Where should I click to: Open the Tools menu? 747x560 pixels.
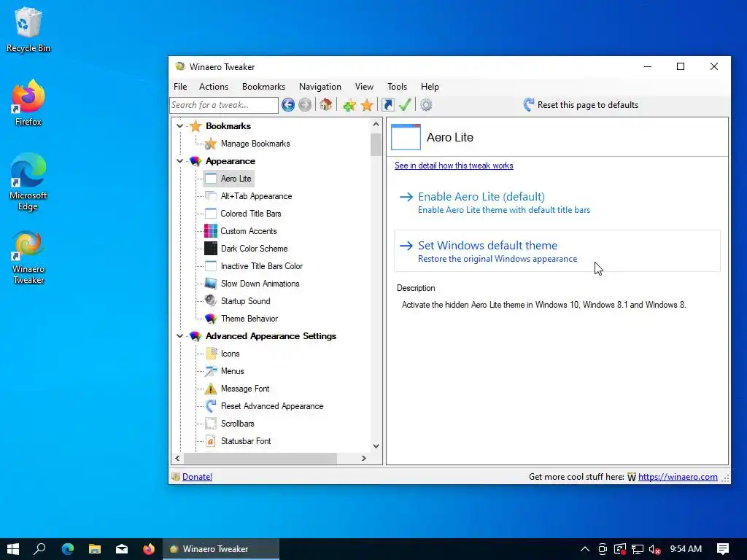point(397,87)
